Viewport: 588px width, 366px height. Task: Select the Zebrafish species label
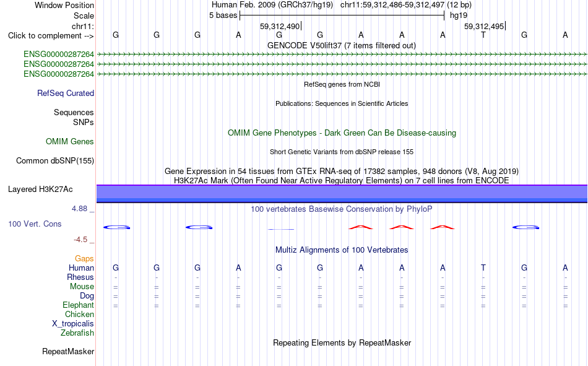(x=77, y=333)
